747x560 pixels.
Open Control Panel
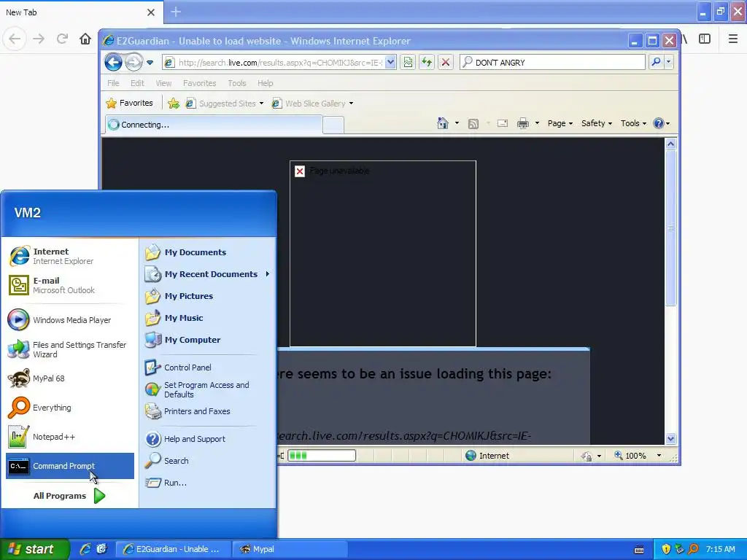tap(207, 367)
